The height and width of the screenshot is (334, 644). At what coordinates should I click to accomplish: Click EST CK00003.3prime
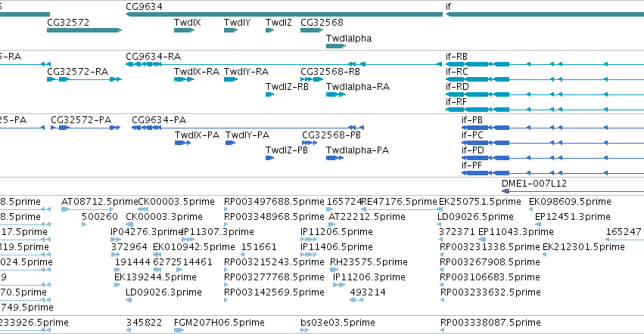pos(129,224)
